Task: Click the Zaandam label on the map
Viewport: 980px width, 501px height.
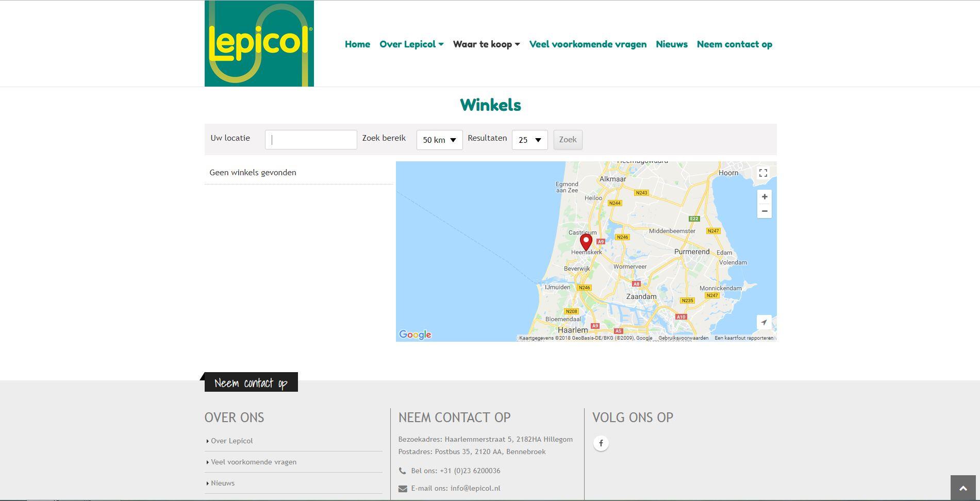Action: click(641, 296)
